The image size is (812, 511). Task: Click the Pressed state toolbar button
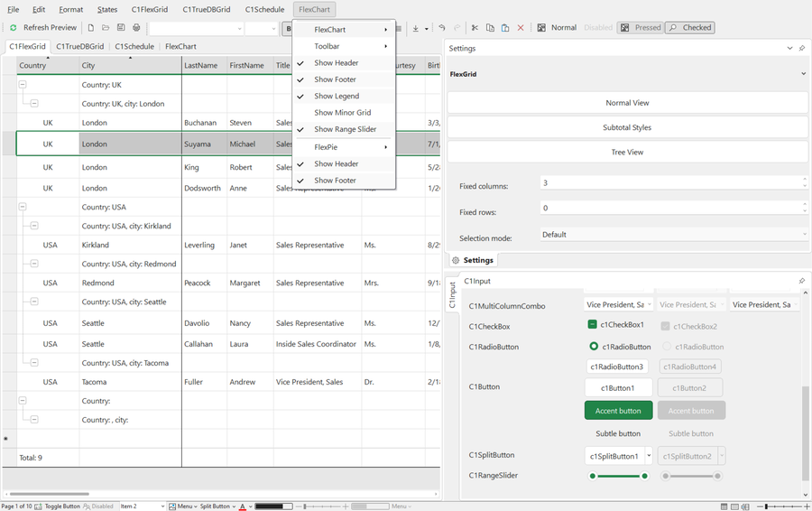641,27
